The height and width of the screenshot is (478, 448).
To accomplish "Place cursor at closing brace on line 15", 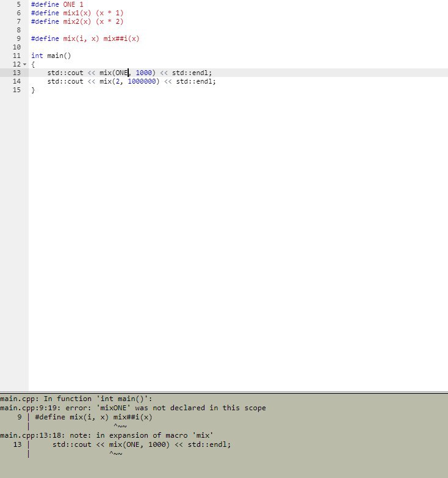I will coord(33,90).
